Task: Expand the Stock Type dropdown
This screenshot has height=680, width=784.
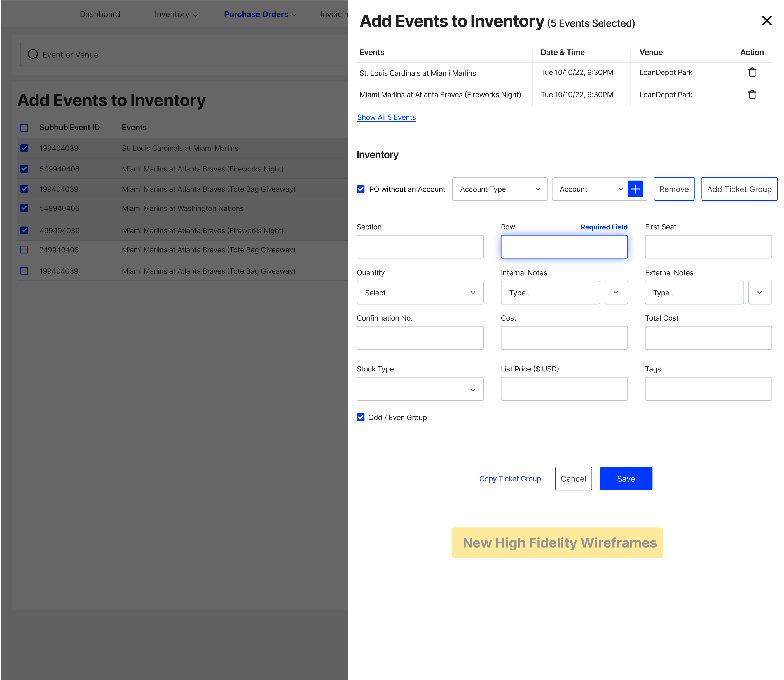Action: point(420,389)
